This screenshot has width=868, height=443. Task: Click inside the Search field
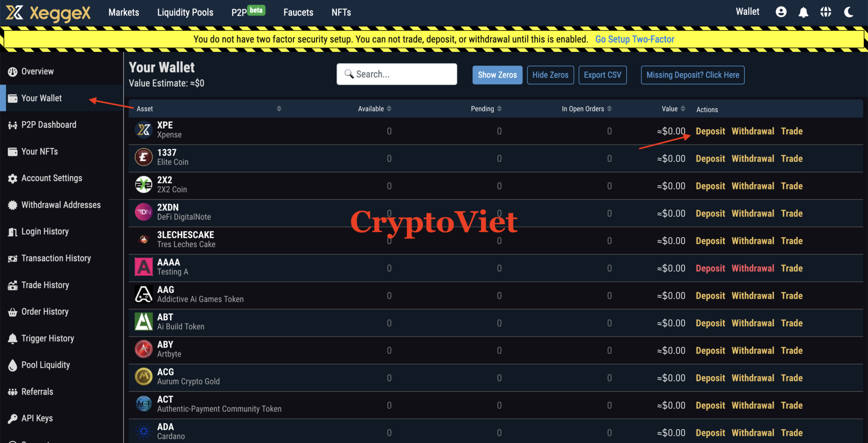tap(396, 74)
